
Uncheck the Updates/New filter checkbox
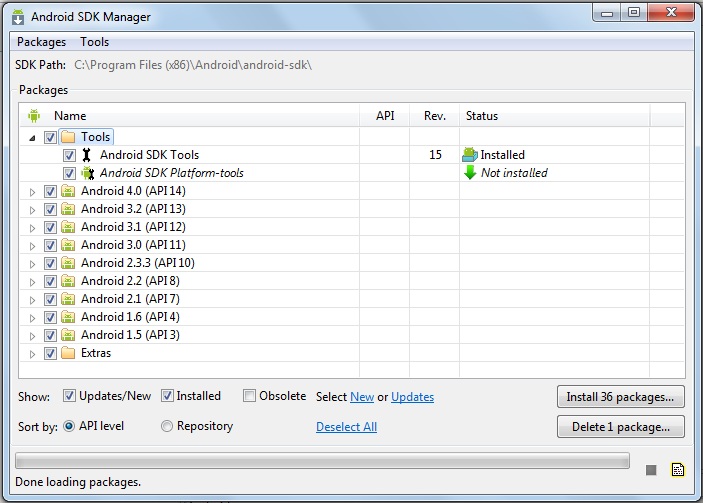[69, 396]
